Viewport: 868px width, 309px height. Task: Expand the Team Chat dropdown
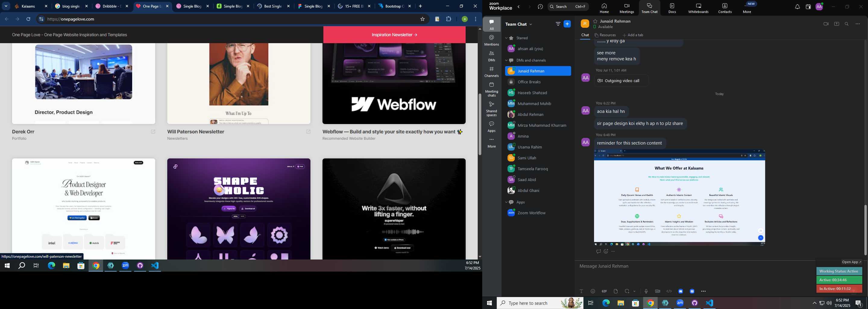click(531, 24)
